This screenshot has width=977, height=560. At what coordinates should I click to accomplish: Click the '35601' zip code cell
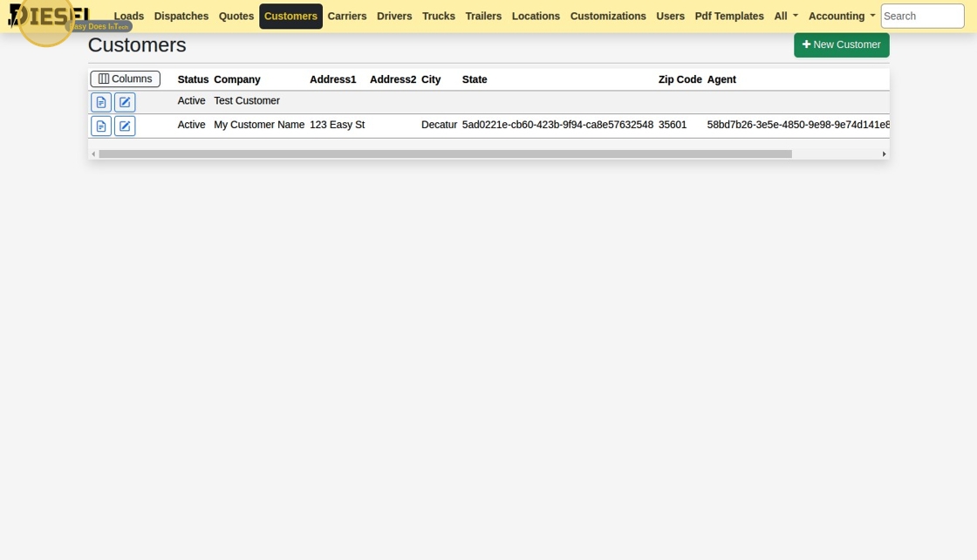[673, 126]
